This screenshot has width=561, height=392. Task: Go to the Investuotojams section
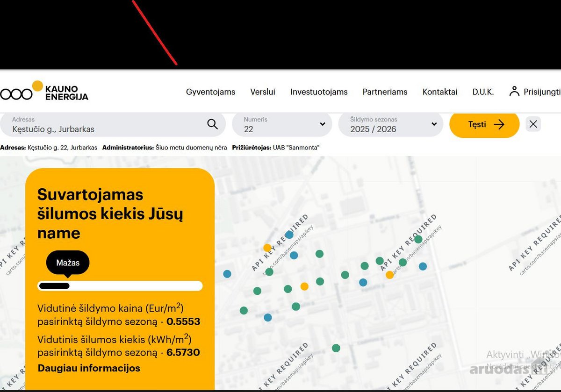pyautogui.click(x=319, y=92)
